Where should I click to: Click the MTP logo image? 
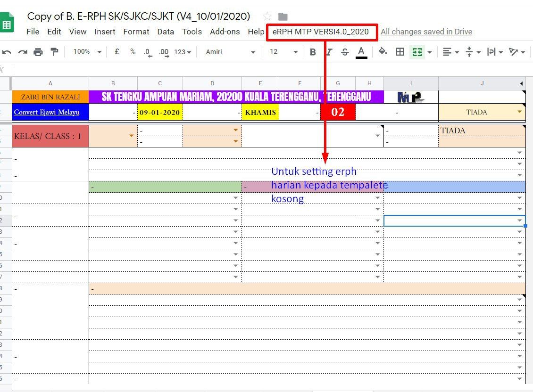411,97
